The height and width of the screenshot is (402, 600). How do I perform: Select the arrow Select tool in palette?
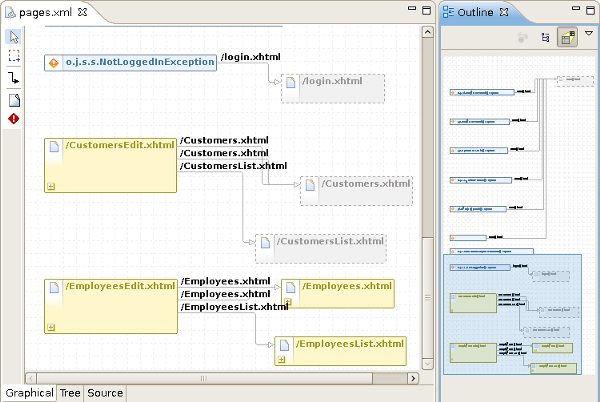click(14, 37)
